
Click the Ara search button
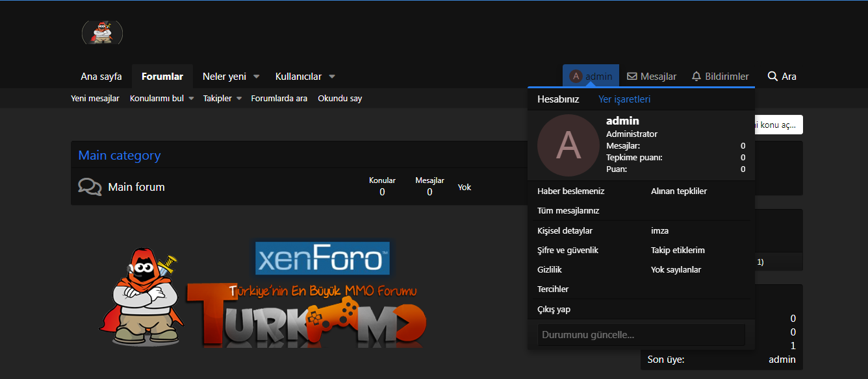[x=782, y=77]
